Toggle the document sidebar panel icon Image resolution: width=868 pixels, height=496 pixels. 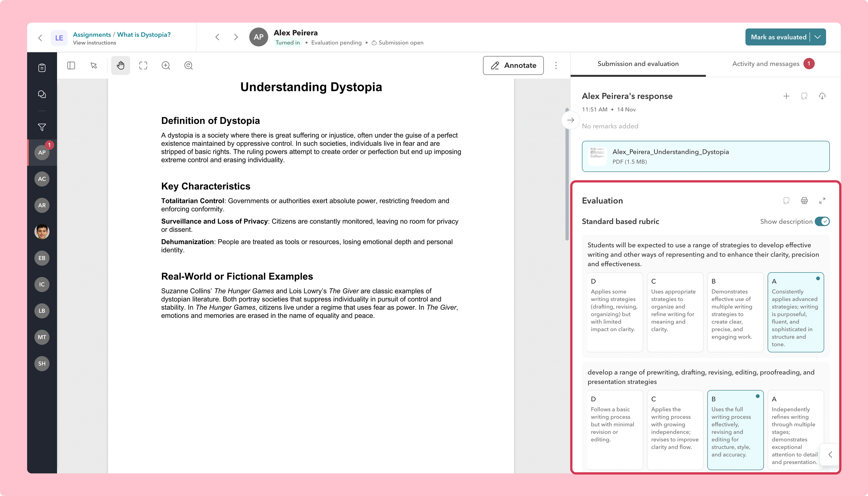(71, 65)
